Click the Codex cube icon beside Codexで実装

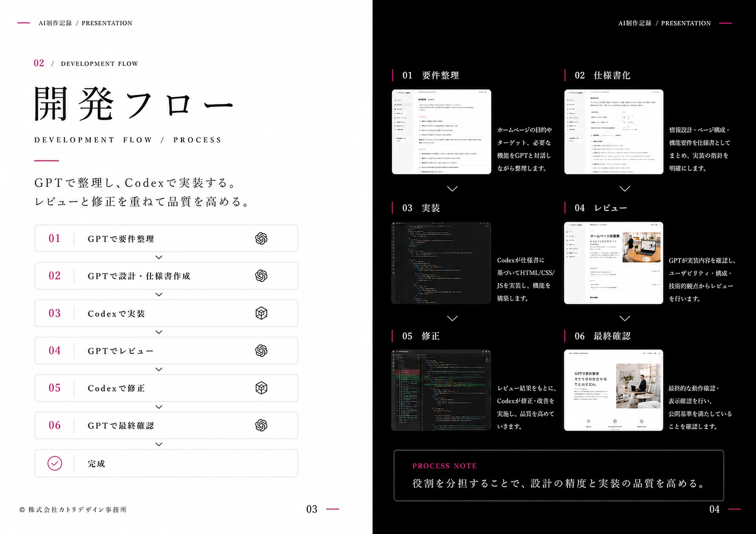pos(261,313)
